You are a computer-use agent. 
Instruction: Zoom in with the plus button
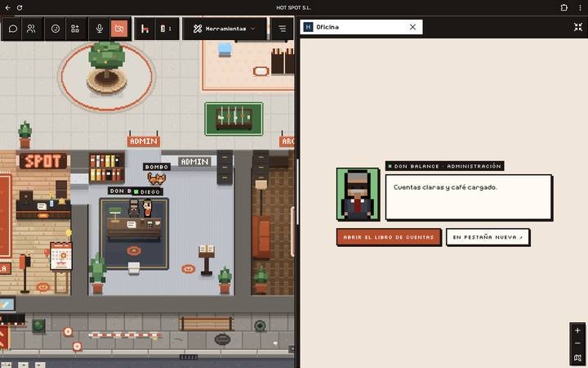577,330
